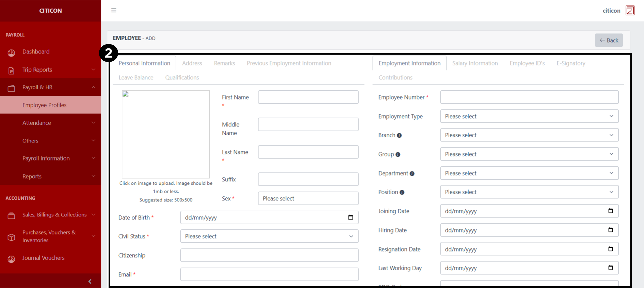The height and width of the screenshot is (288, 644).
Task: Open the Employment Type dropdown
Action: click(529, 116)
